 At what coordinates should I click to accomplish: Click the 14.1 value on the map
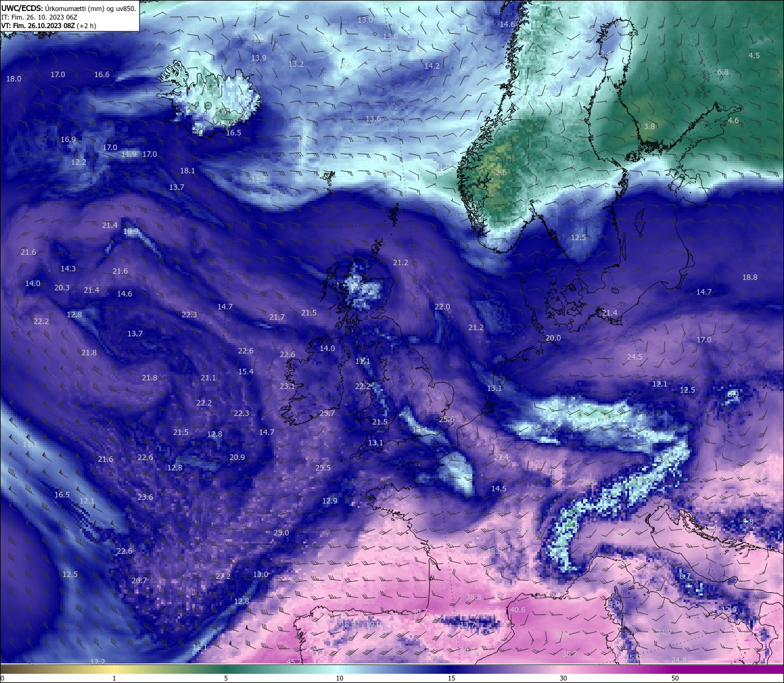tap(200, 647)
